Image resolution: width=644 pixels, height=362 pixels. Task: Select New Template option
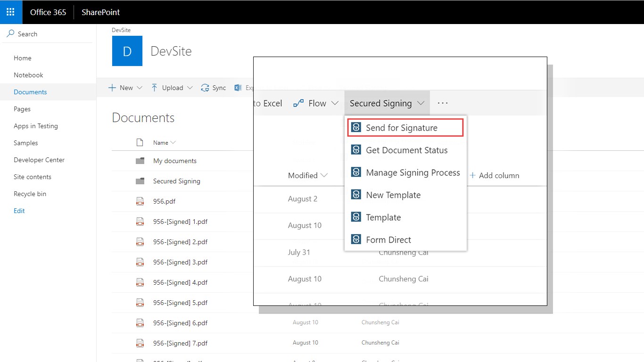405,195
